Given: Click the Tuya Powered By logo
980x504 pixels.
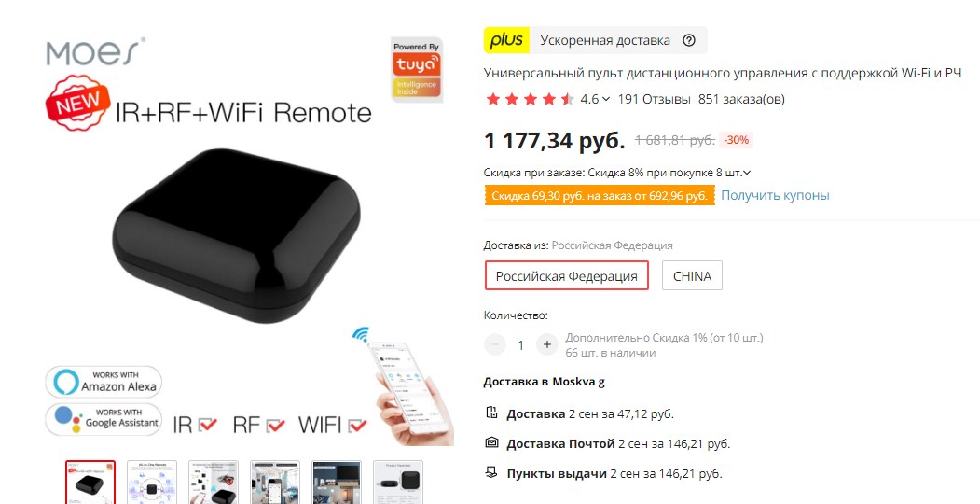Looking at the screenshot, I should click(x=416, y=69).
